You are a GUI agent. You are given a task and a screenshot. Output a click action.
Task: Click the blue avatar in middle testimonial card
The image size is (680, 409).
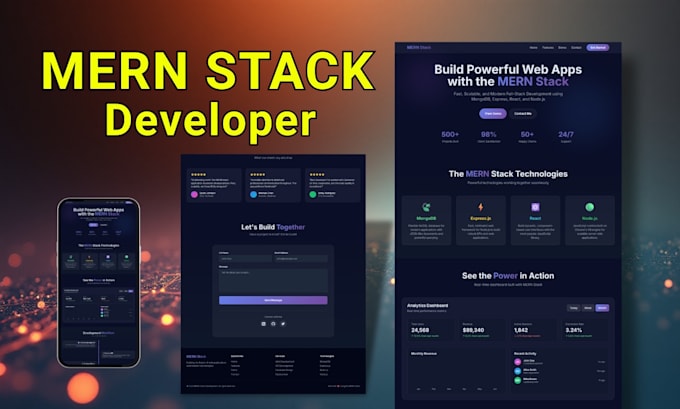point(254,194)
